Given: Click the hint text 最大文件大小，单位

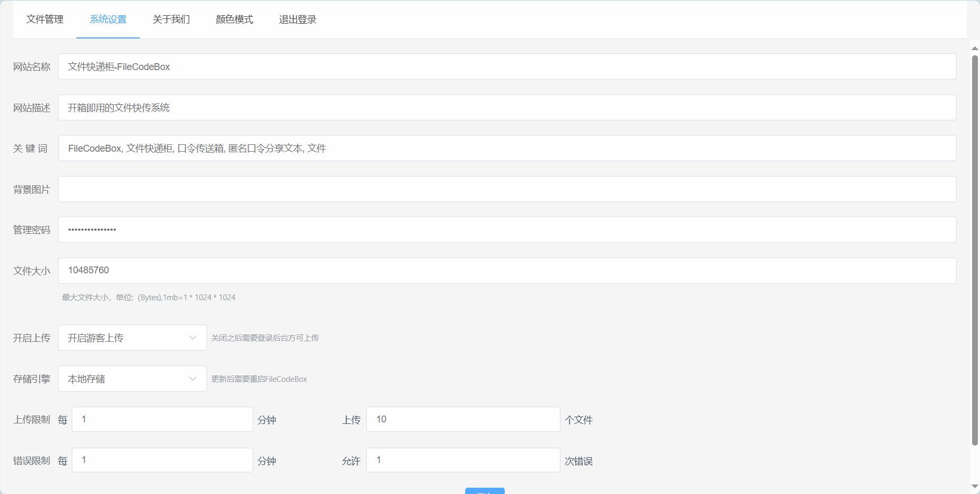Looking at the screenshot, I should (149, 298).
